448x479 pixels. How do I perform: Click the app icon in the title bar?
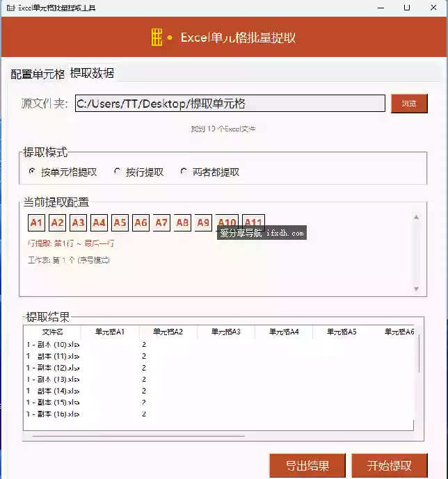point(10,8)
